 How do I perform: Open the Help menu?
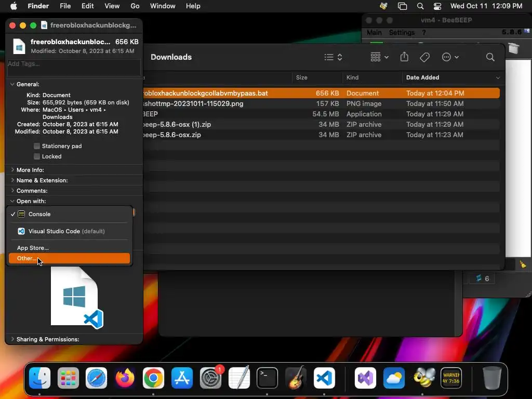coord(193,6)
